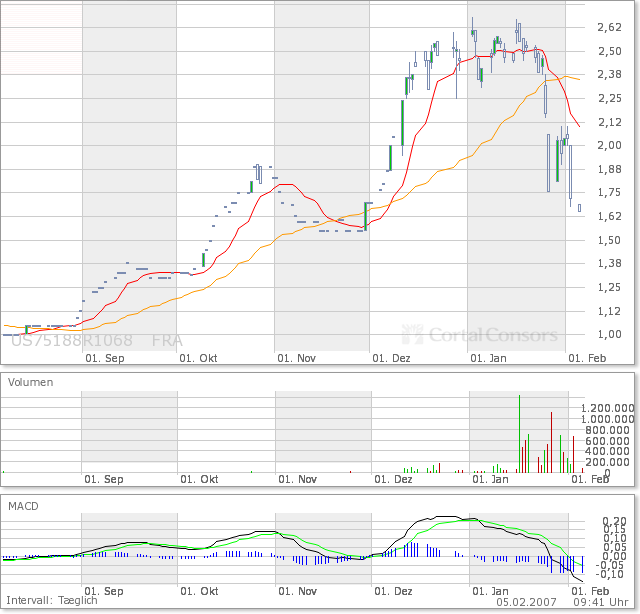Select 01. Jan on the Volumen axis

[490, 479]
